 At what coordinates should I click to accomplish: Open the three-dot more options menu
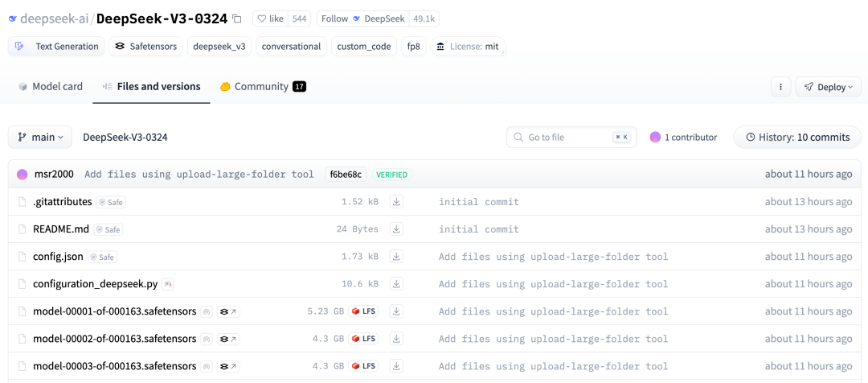pyautogui.click(x=780, y=87)
